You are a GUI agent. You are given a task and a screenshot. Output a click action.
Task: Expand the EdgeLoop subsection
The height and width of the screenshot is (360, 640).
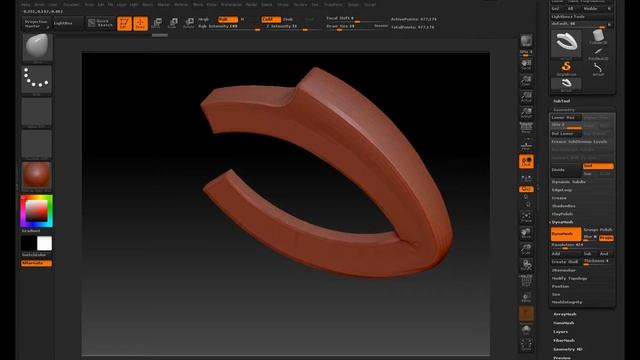(x=562, y=190)
